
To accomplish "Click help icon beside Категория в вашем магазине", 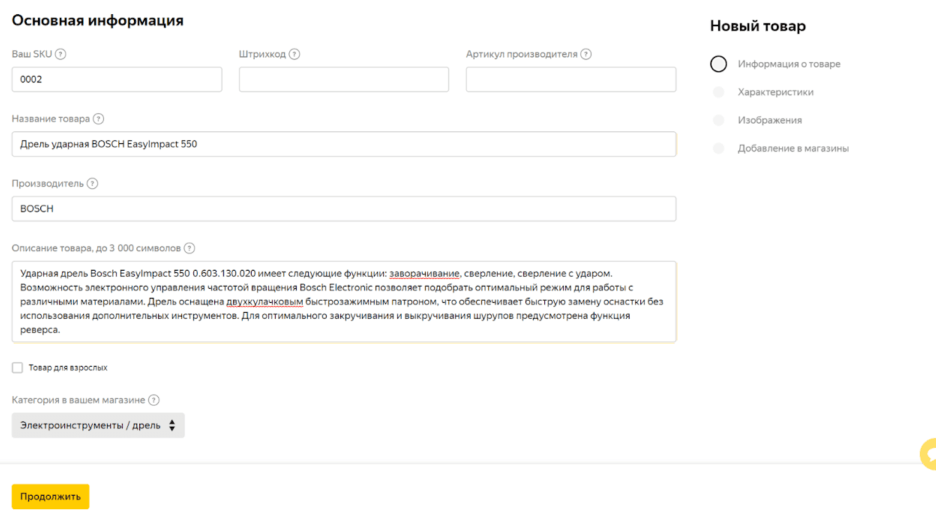I will coord(153,401).
